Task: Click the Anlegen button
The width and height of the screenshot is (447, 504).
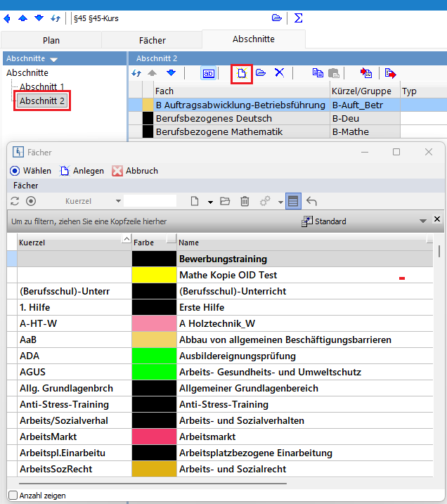Action: pyautogui.click(x=82, y=171)
